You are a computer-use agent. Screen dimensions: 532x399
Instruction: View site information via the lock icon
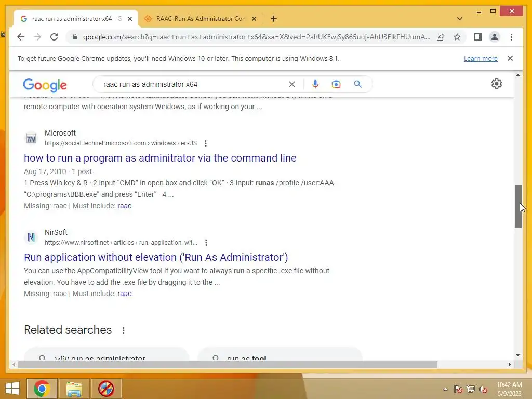coord(75,37)
